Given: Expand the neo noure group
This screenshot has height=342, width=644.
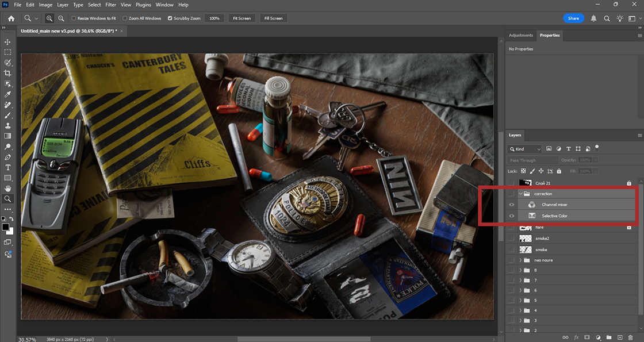Looking at the screenshot, I should pyautogui.click(x=521, y=260).
